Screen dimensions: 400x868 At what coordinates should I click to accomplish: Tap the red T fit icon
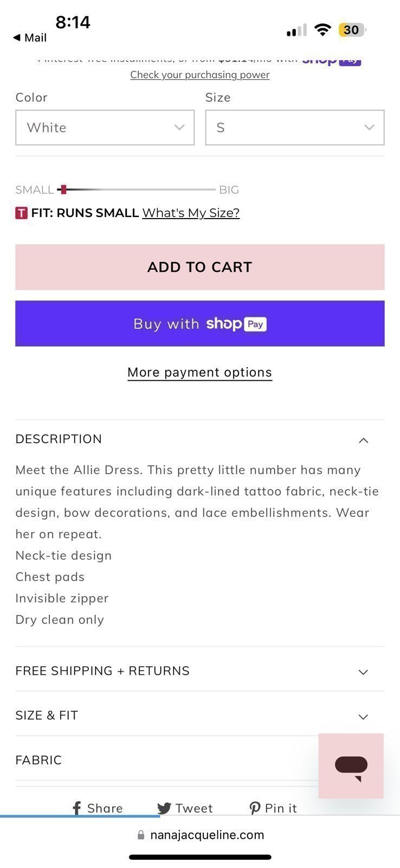pos(21,213)
